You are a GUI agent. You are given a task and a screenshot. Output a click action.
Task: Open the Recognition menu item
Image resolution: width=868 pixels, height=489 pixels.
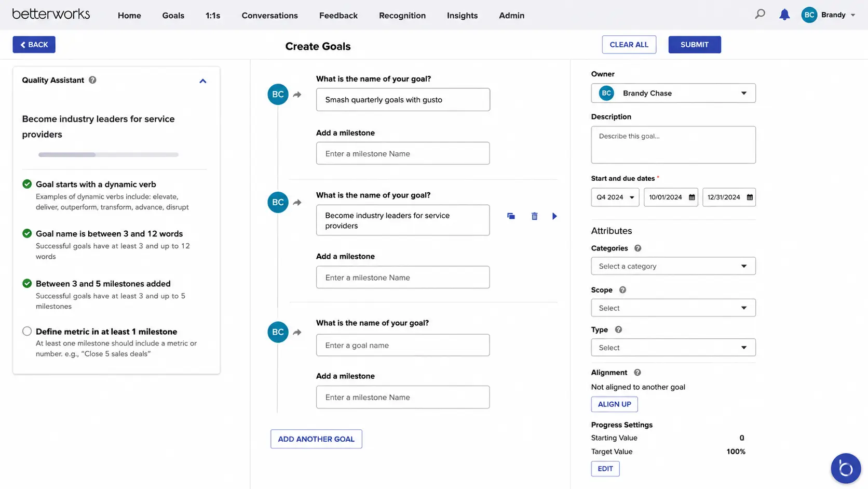402,16
